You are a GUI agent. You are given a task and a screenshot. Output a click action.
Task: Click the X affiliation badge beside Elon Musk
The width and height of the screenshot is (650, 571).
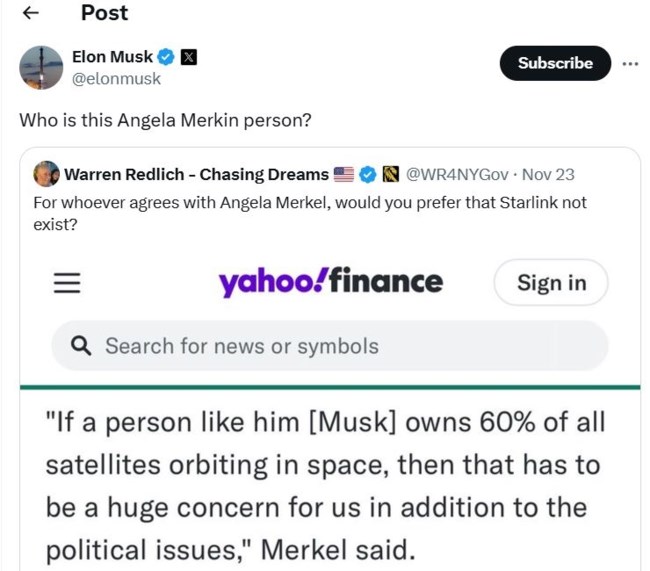pyautogui.click(x=187, y=57)
